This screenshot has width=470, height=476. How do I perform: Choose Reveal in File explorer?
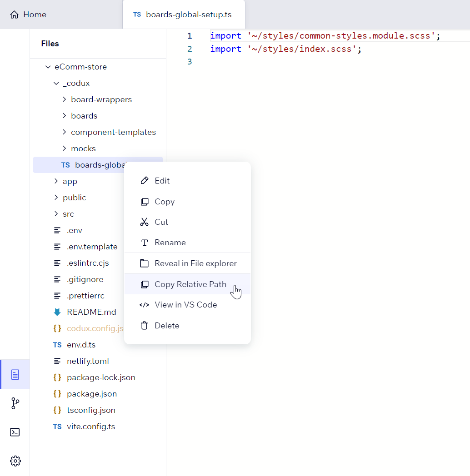tap(187, 263)
